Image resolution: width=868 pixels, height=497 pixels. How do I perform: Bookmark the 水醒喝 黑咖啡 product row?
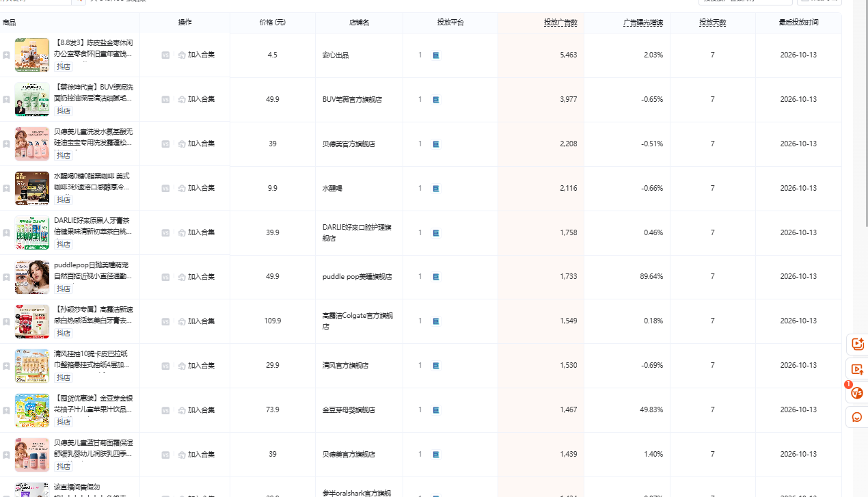pyautogui.click(x=6, y=189)
